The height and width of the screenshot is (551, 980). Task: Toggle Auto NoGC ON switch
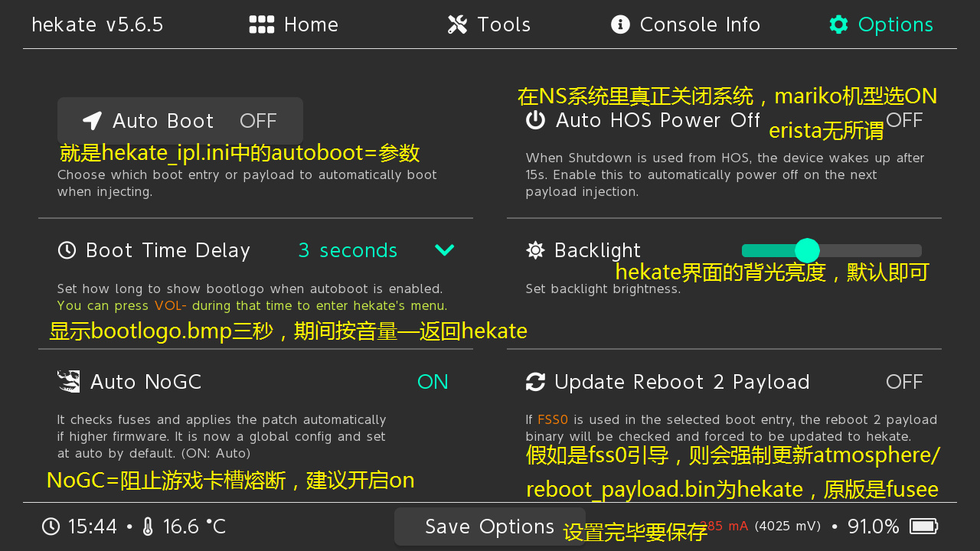click(433, 382)
